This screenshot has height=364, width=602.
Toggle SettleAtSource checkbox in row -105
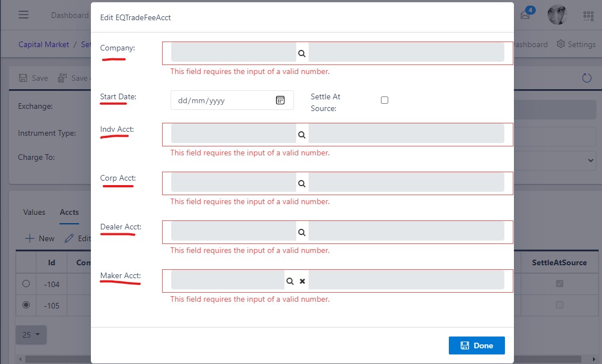click(559, 305)
